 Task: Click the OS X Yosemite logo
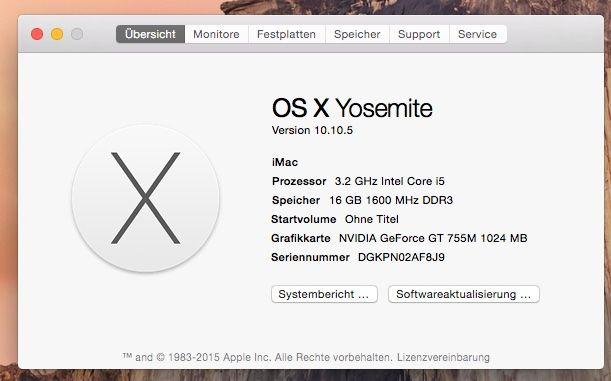click(x=145, y=198)
